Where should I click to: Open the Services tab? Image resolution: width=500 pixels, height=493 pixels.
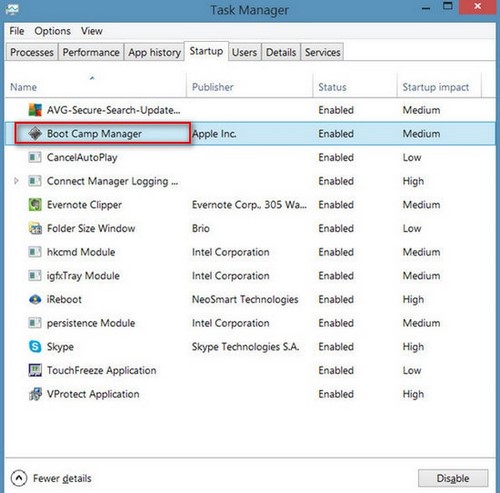pos(322,52)
